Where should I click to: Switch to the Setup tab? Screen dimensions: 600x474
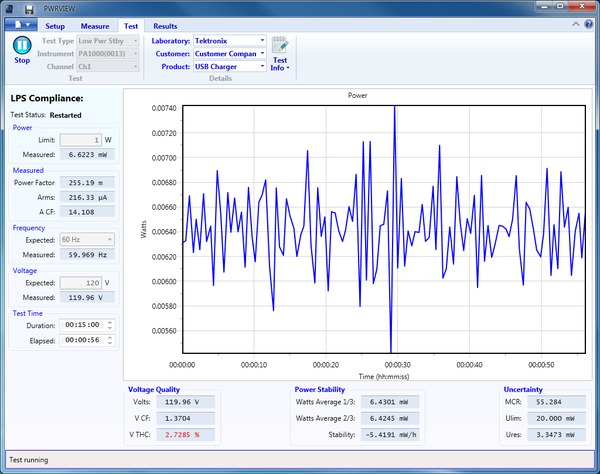55,25
